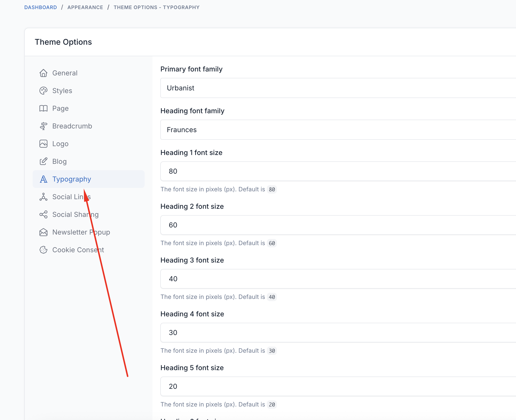This screenshot has width=516, height=420.
Task: Click the Social Links network icon
Action: [x=43, y=197]
